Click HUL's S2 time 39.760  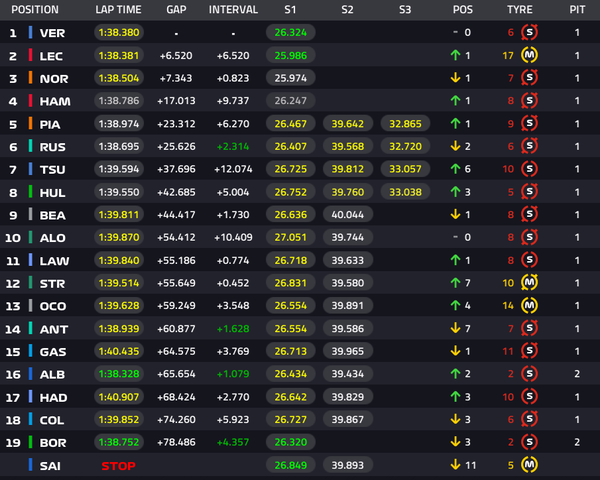[x=348, y=192]
